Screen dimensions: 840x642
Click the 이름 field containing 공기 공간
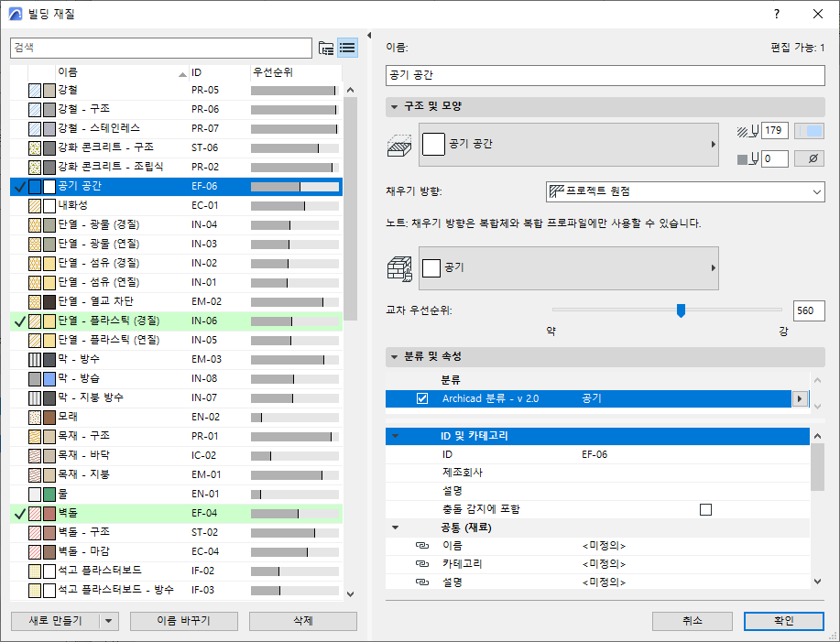pyautogui.click(x=605, y=75)
